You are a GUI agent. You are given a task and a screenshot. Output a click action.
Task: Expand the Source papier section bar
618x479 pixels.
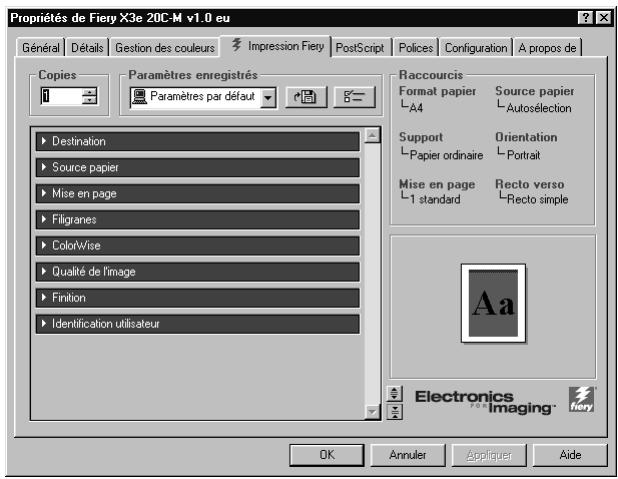197,168
